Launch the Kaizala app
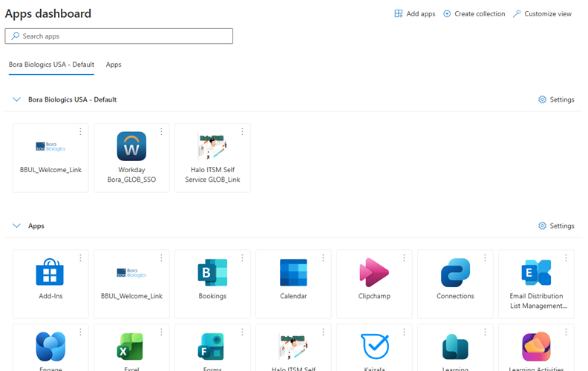 click(x=375, y=348)
